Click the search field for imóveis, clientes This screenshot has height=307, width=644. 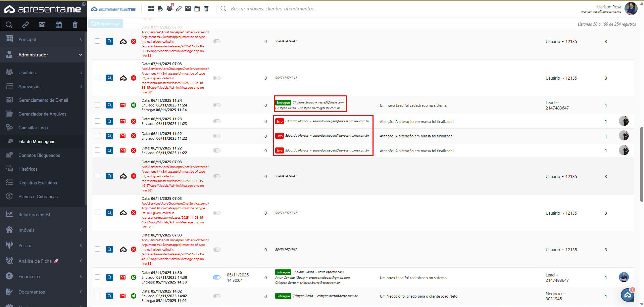pos(274,9)
